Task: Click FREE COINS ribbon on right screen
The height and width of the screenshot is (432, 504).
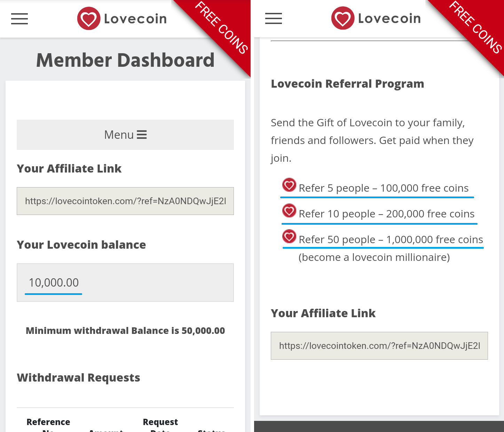Action: pos(475,28)
